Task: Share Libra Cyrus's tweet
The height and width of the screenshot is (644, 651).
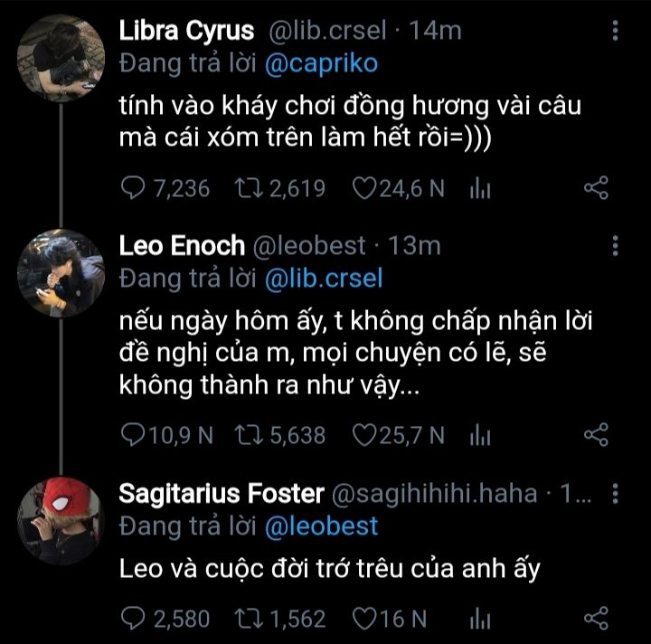Action: coord(596,188)
